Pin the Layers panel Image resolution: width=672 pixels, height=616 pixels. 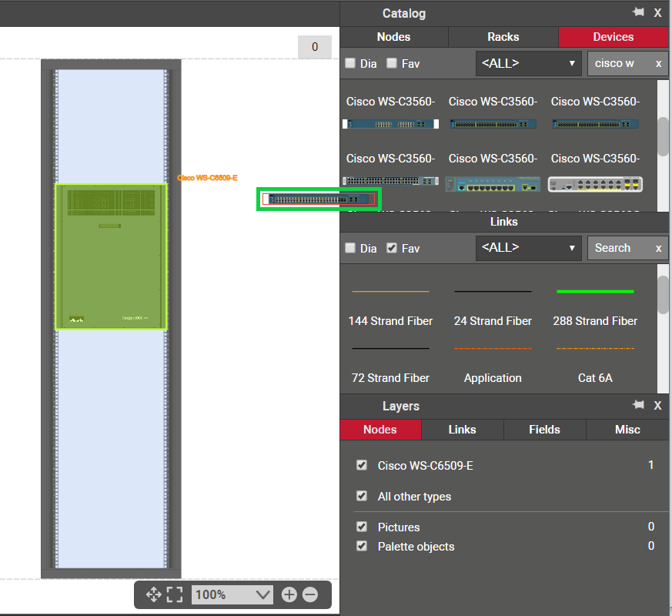tap(639, 405)
